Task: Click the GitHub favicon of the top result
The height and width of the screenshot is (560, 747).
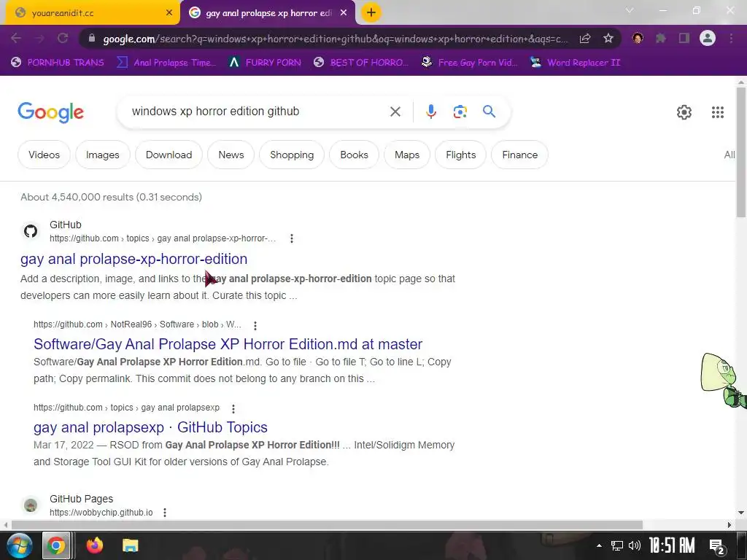Action: pyautogui.click(x=31, y=231)
